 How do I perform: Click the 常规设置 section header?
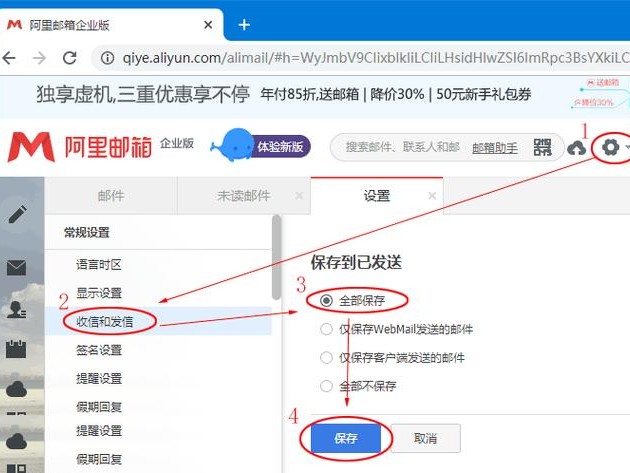(87, 232)
